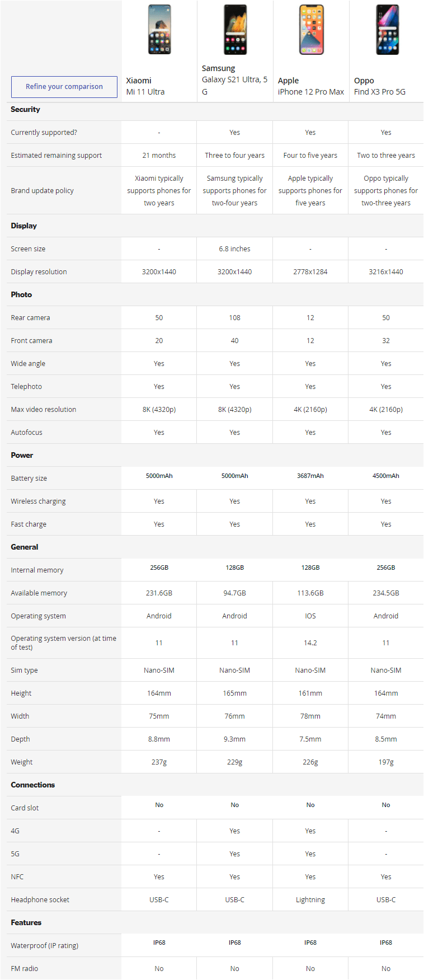Open the Xiaomi Mi 11 Ultra phone image
Image resolution: width=424 pixels, height=980 pixels.
pyautogui.click(x=159, y=30)
